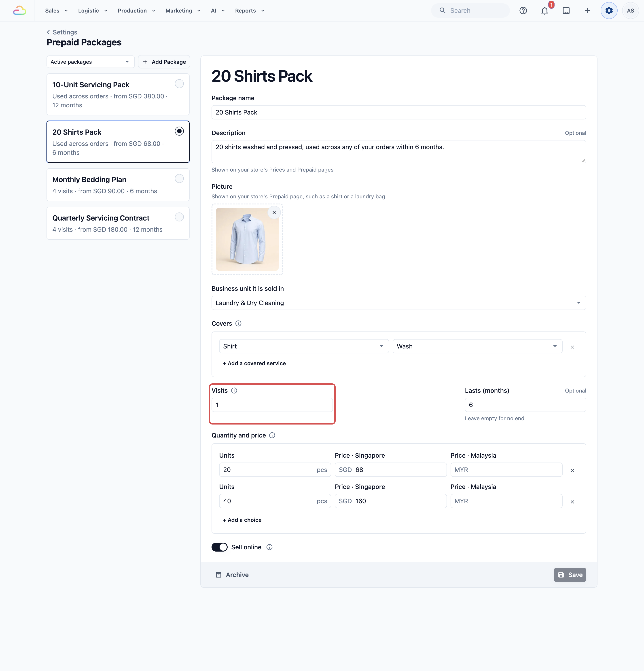
Task: Go back to Settings link
Action: pyautogui.click(x=62, y=32)
